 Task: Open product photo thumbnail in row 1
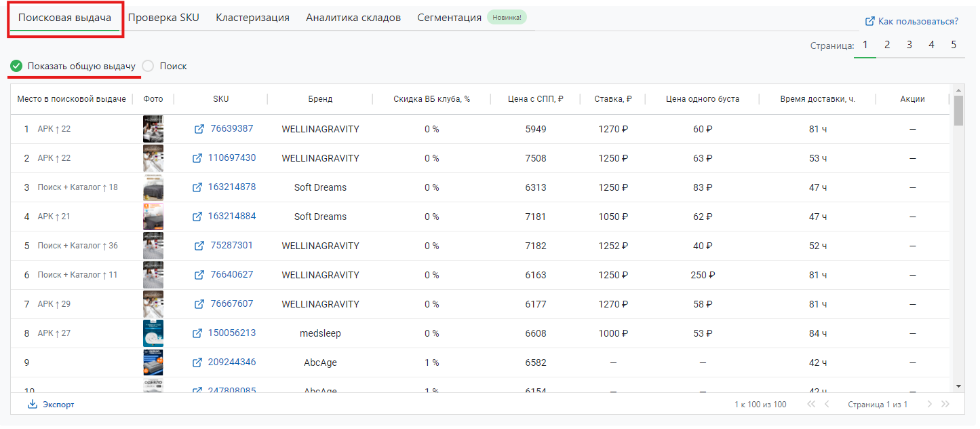click(x=153, y=129)
